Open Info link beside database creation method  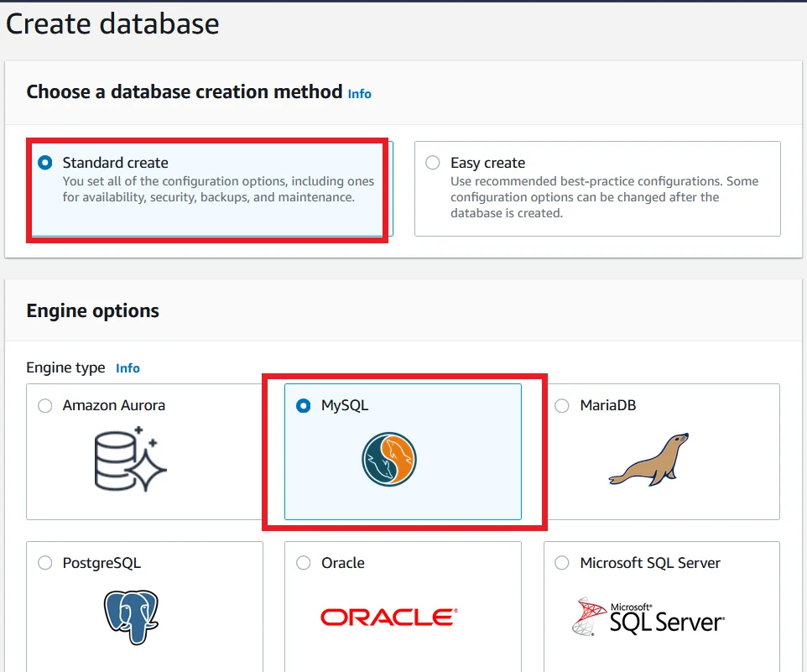point(359,94)
